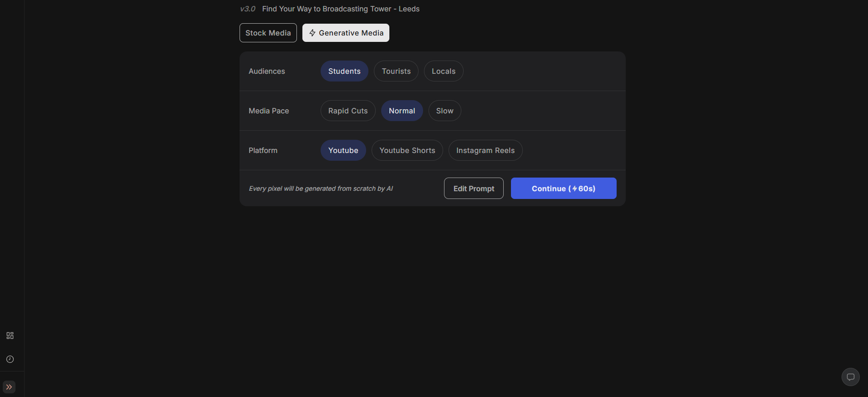Choose Normal media pace

402,111
